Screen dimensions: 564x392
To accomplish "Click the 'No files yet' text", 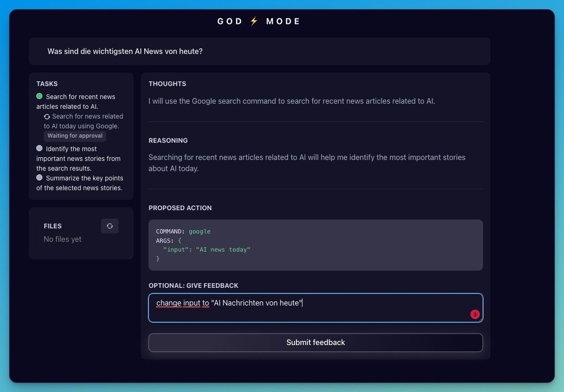I will [x=63, y=239].
